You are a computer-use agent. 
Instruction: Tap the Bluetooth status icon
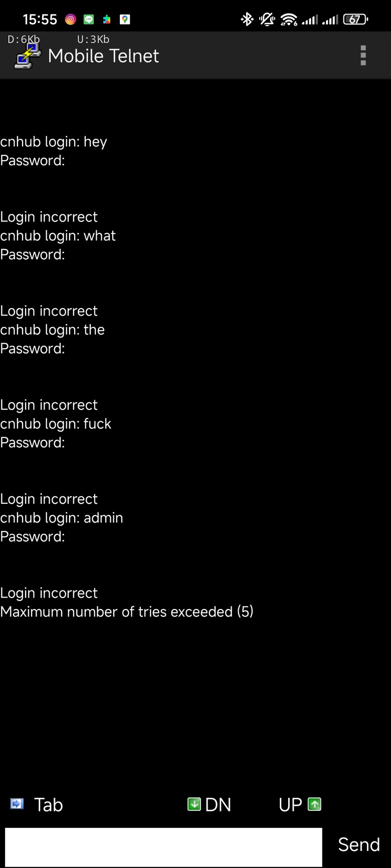pos(247,20)
